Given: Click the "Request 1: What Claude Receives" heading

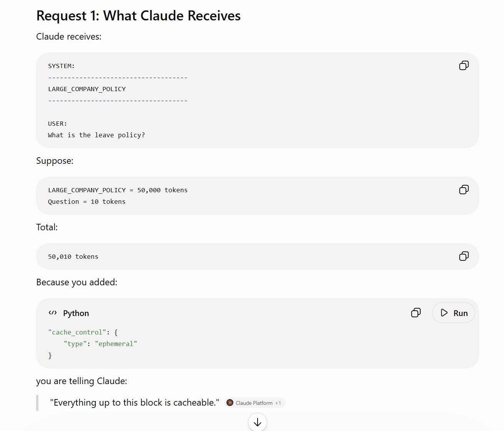Looking at the screenshot, I should (x=138, y=16).
